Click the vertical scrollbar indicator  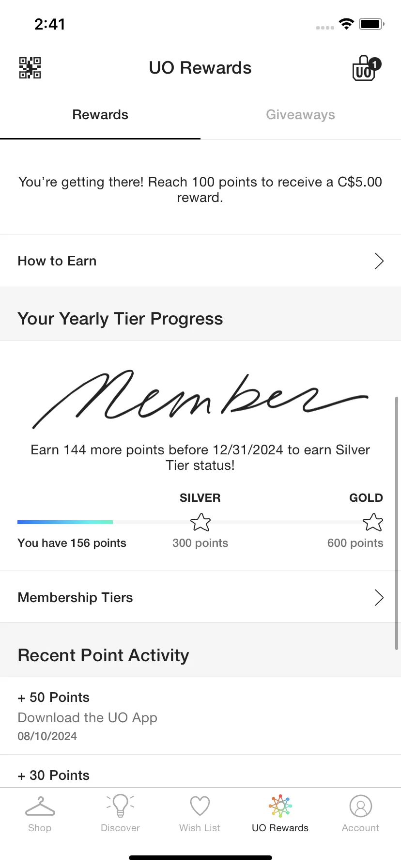point(397,523)
